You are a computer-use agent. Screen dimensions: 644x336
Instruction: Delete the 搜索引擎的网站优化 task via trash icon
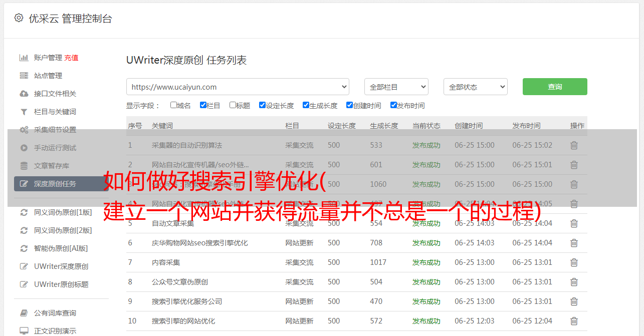574,321
